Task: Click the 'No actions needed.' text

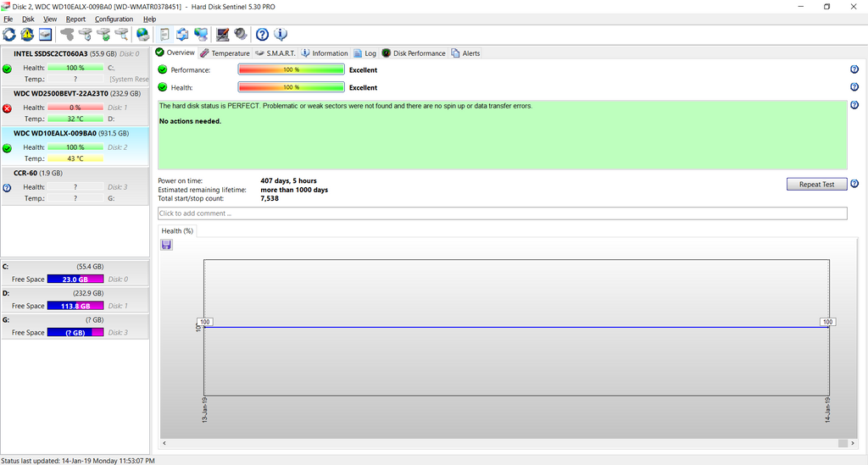Action: [x=190, y=121]
